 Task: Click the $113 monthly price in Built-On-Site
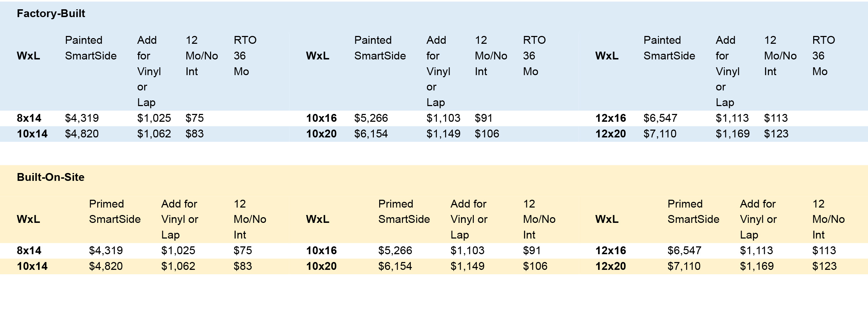click(x=824, y=251)
